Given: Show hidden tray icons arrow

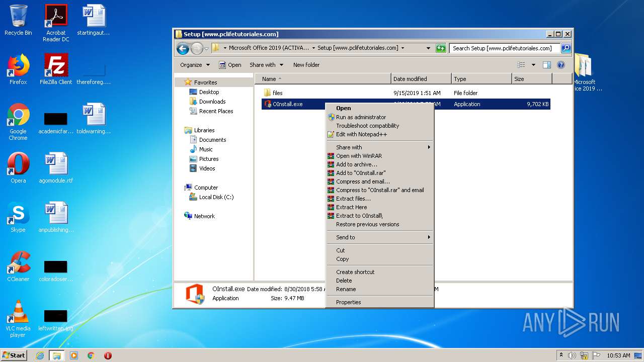Looking at the screenshot, I should point(561,355).
